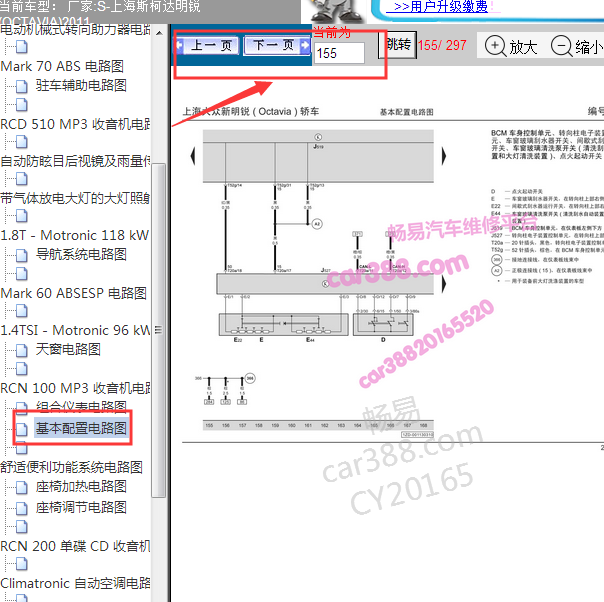Screen dimensions: 604x602
Task: Click document icon beside 座椅加热电路图
Action: tap(22, 487)
